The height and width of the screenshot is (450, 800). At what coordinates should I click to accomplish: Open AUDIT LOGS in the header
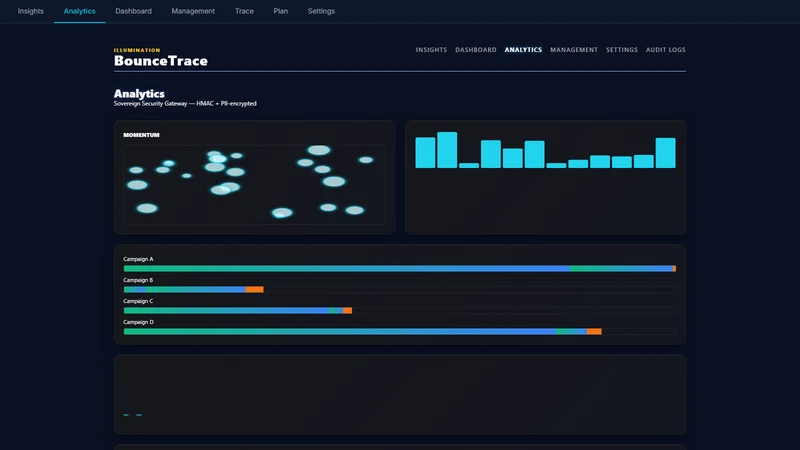665,50
